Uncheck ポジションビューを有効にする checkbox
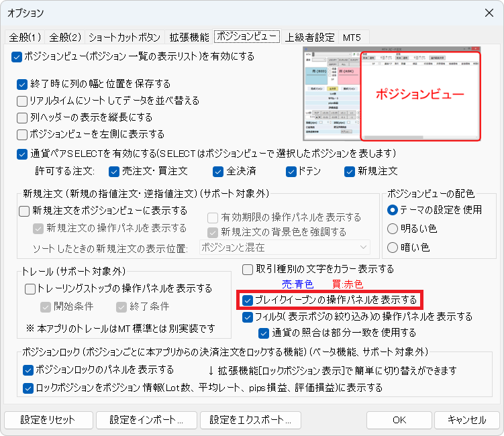This screenshot has height=436, width=504. click(x=16, y=57)
